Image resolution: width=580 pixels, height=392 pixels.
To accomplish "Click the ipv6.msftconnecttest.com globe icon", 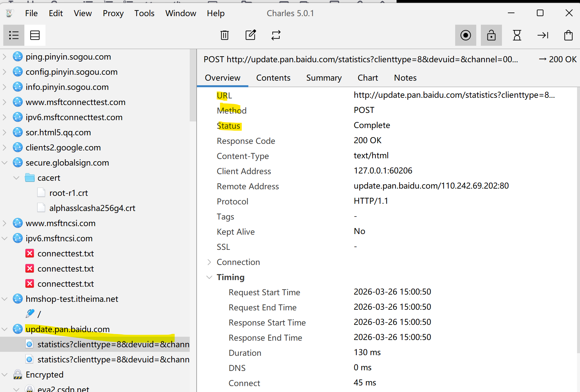I will point(18,117).
